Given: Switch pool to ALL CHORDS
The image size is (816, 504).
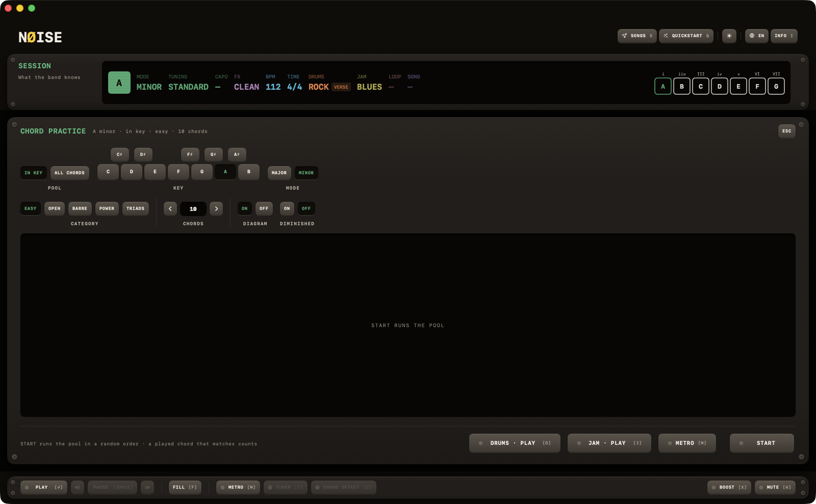Looking at the screenshot, I should coord(69,173).
